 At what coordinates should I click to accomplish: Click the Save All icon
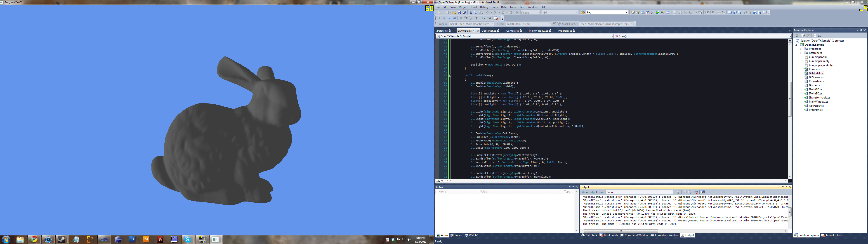point(464,12)
